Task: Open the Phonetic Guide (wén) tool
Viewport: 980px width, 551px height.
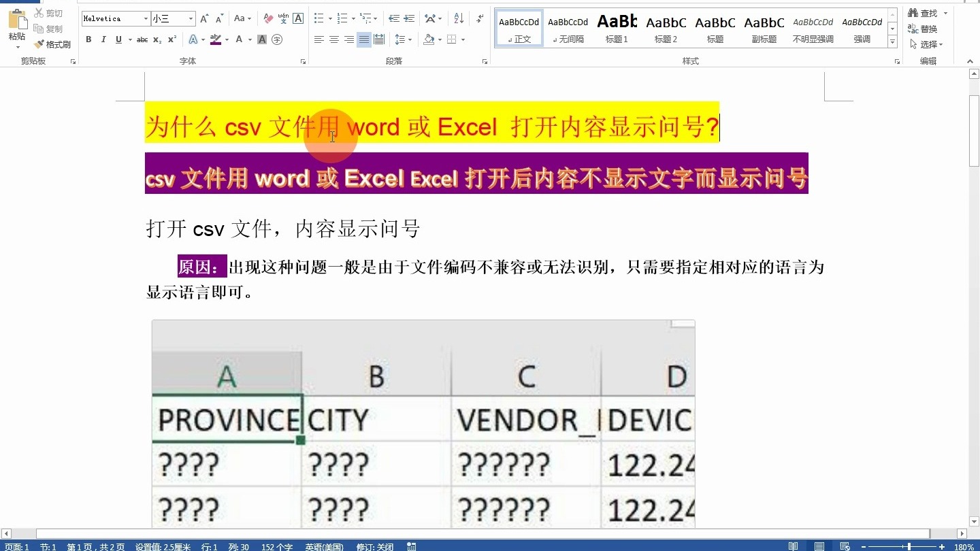Action: (x=283, y=19)
